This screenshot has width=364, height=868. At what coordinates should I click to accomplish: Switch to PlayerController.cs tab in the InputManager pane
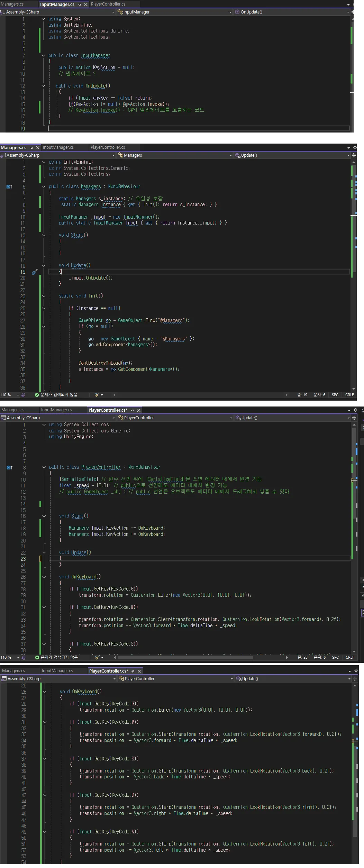pos(108,4)
